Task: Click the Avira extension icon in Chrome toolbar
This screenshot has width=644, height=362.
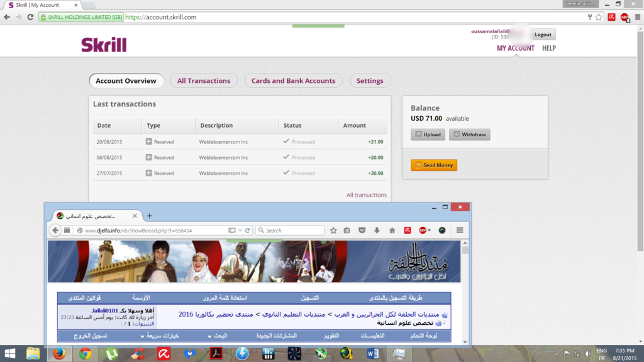Action: point(611,17)
